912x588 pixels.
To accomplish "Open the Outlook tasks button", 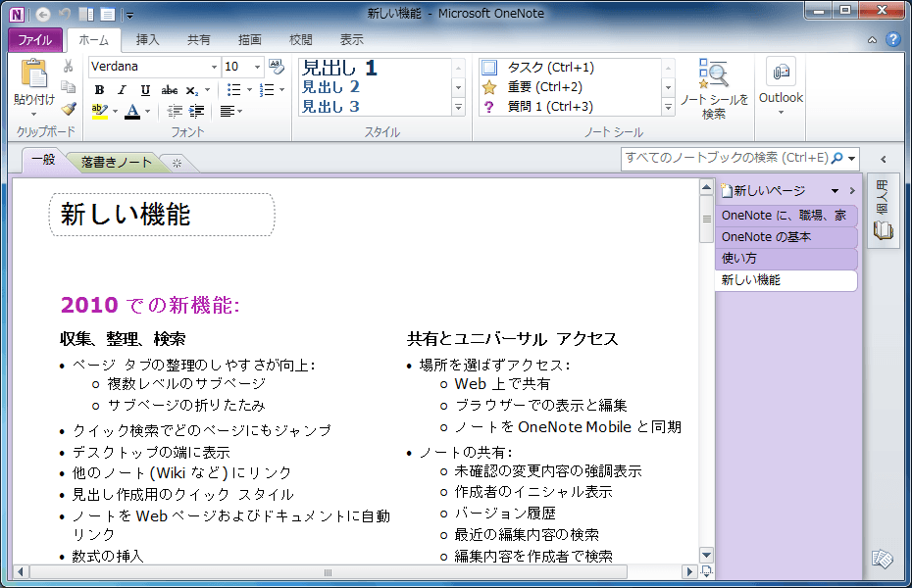I will point(781,86).
